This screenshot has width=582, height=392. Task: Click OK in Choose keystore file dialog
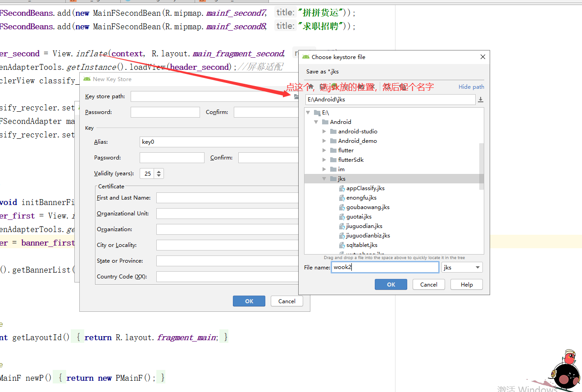click(391, 284)
